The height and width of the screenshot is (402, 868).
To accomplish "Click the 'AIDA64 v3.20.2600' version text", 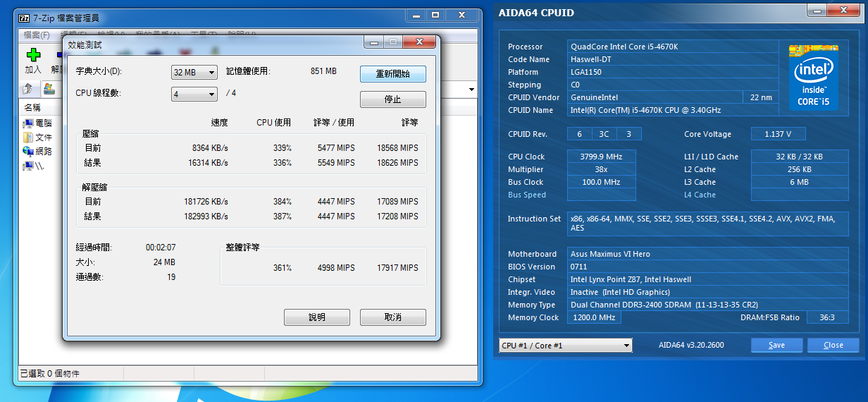I will tap(691, 345).
